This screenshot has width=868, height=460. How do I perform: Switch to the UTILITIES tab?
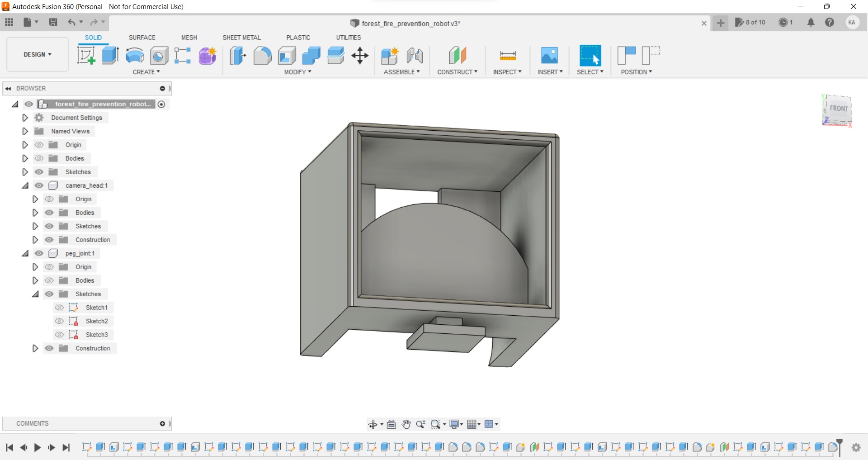point(349,38)
